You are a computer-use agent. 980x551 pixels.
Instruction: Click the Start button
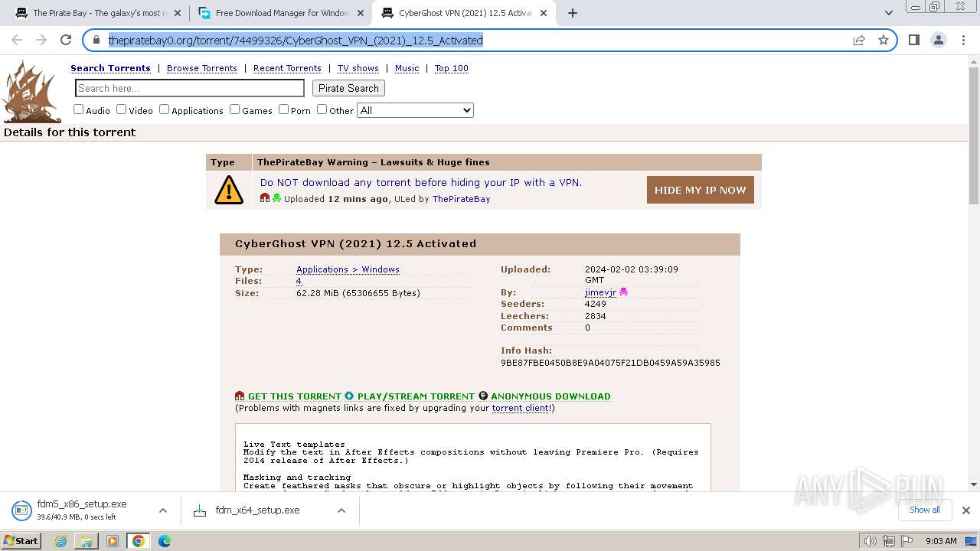tap(21, 541)
